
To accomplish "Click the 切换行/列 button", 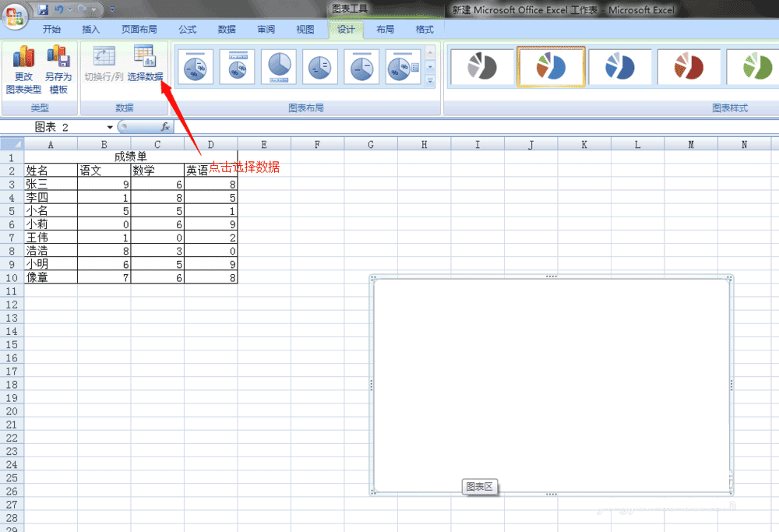I will point(104,64).
